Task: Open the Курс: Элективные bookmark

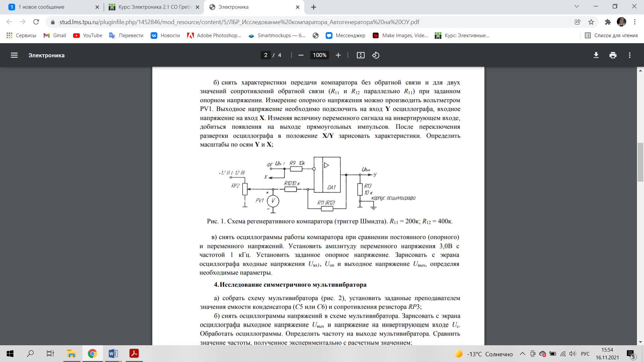Action: 462,36
